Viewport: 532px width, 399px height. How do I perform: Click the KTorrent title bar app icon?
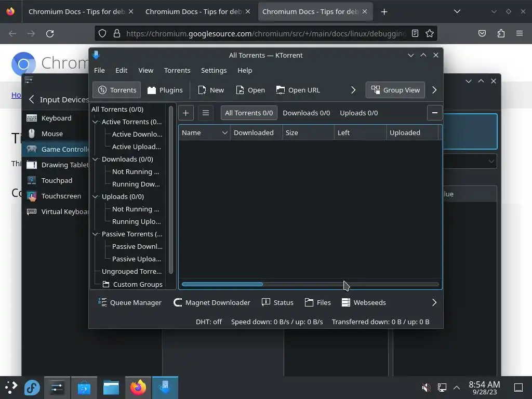click(96, 55)
